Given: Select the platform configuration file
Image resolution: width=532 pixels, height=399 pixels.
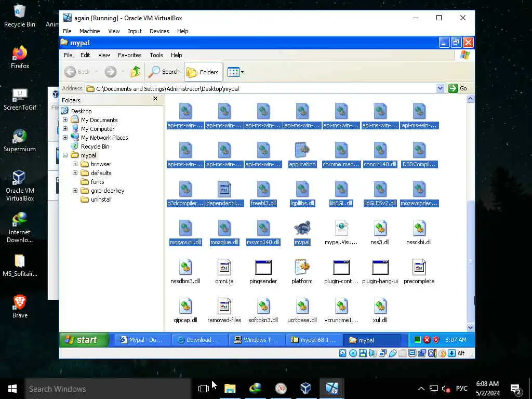Looking at the screenshot, I should pos(302,272).
